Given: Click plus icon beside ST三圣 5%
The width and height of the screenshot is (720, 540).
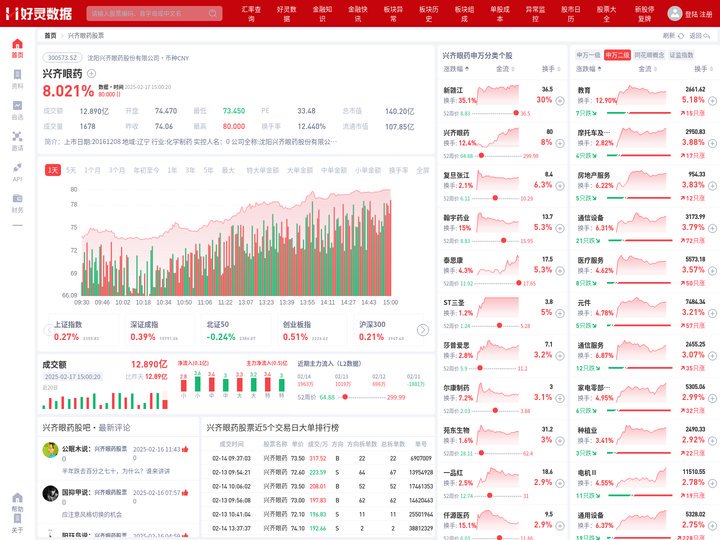Looking at the screenshot, I should (x=560, y=313).
